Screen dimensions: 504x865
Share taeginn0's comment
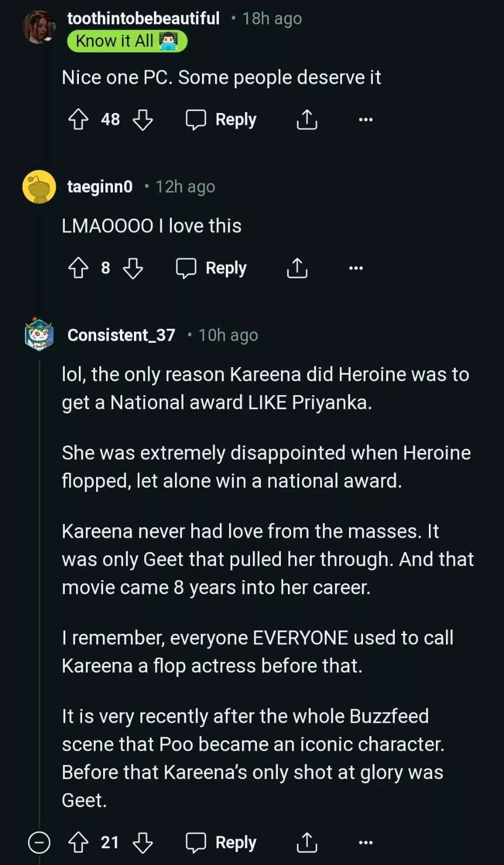pyautogui.click(x=297, y=268)
